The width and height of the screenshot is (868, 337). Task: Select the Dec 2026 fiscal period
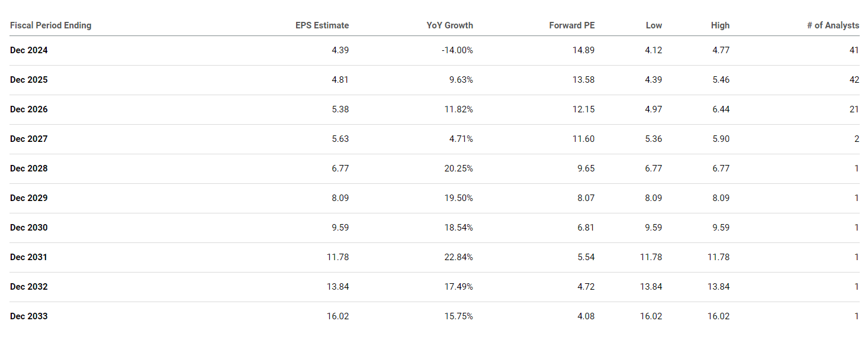pos(29,109)
